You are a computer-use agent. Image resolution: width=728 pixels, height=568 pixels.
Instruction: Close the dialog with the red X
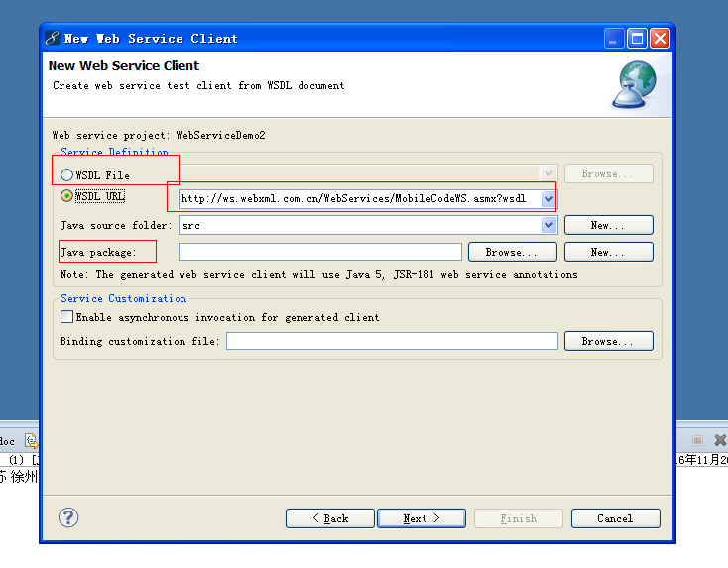tap(660, 38)
